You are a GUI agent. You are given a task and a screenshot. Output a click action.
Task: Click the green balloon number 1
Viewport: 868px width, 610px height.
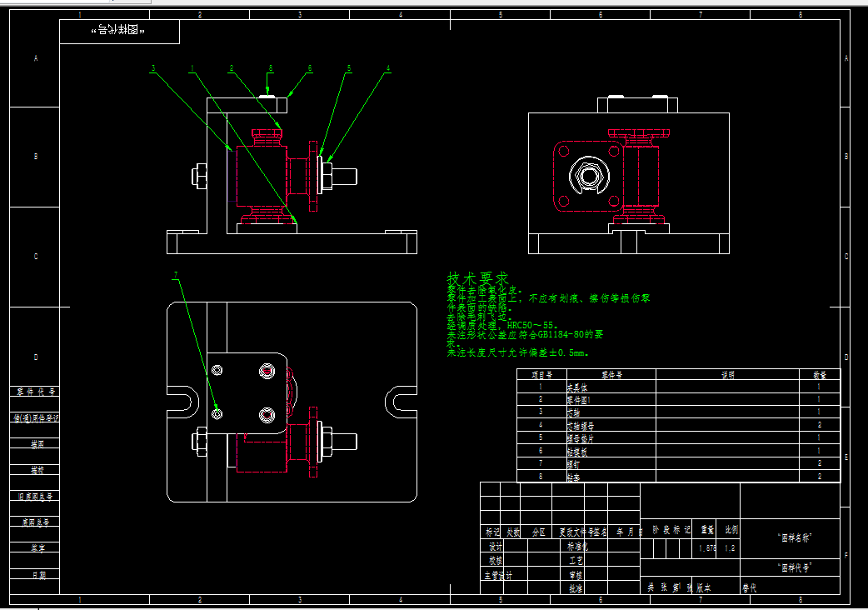pyautogui.click(x=192, y=68)
